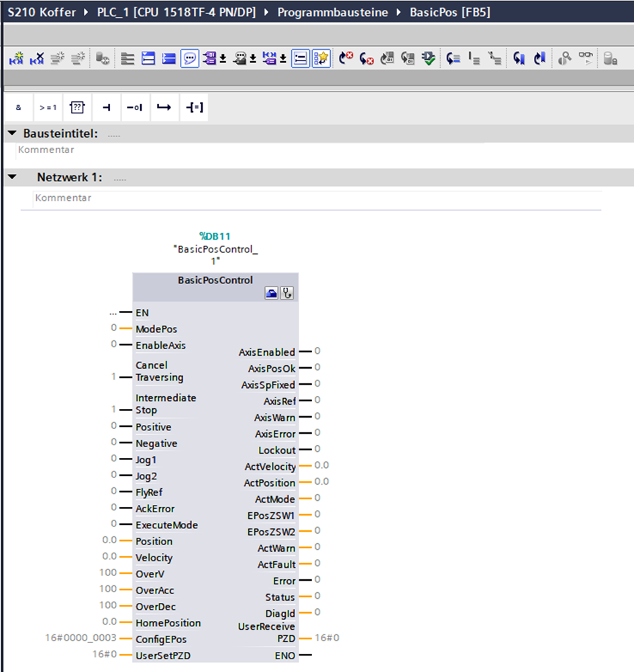Insert the assignment (=) instruction
The width and height of the screenshot is (634, 672).
(x=194, y=107)
